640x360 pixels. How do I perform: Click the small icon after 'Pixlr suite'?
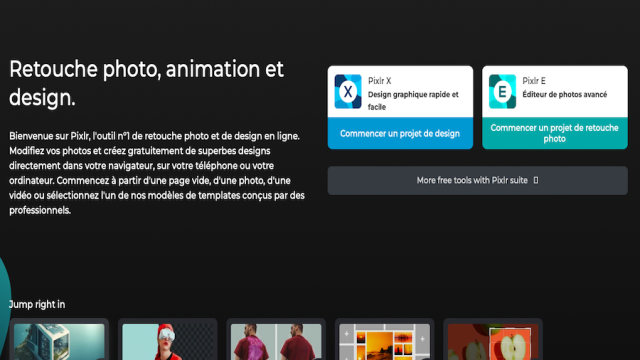[536, 180]
